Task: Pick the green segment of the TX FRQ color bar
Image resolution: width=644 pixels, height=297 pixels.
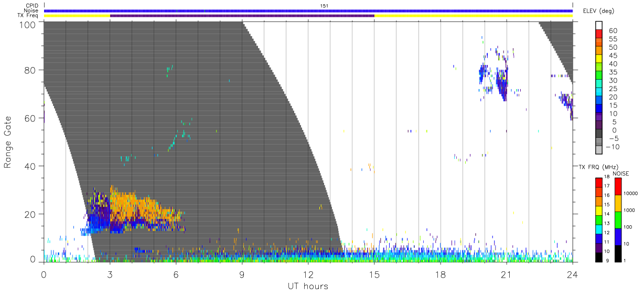Action: click(599, 219)
